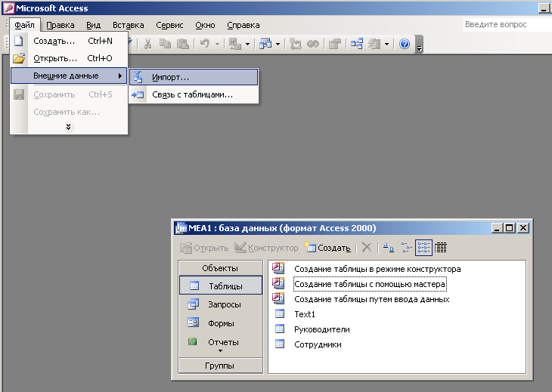Screen dimensions: 552x392
Task: Switch to List view icon
Action: click(423, 248)
